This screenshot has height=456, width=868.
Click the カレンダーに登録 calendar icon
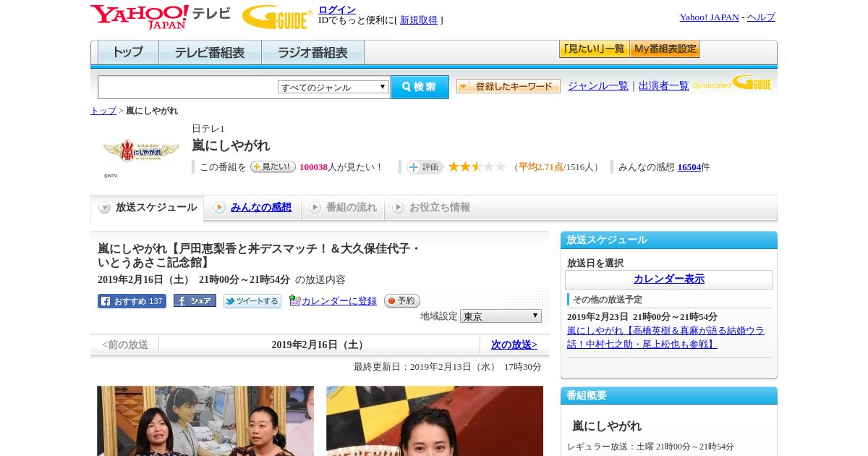pos(294,300)
